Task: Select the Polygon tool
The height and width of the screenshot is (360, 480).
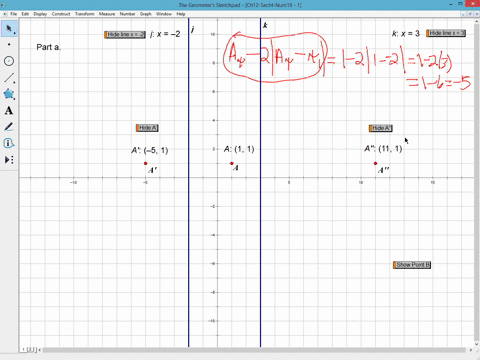Action: 9,94
